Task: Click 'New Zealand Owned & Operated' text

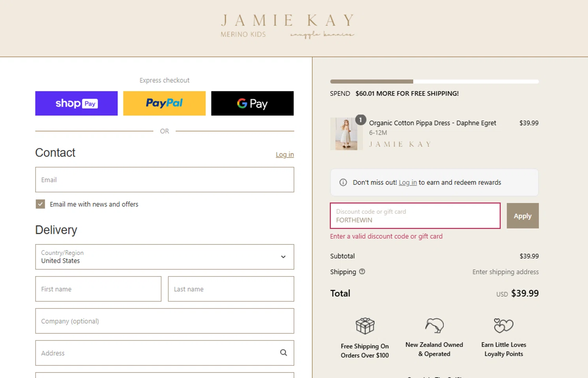Action: (434, 349)
